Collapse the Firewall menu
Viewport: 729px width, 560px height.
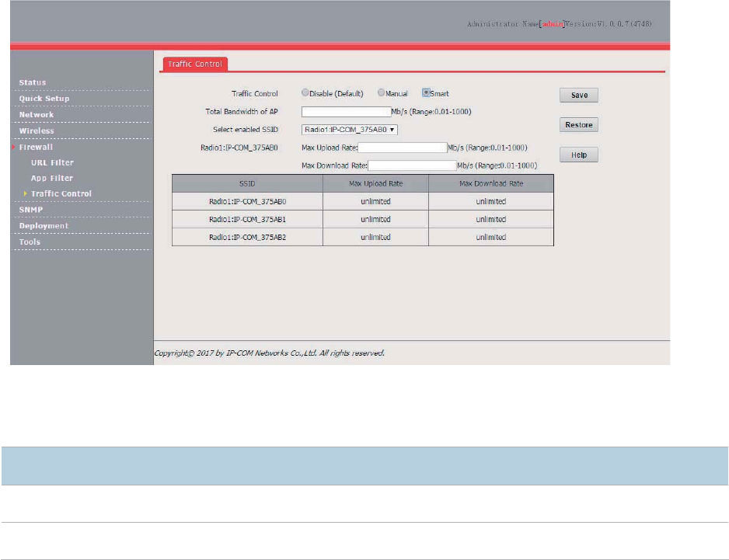point(36,147)
